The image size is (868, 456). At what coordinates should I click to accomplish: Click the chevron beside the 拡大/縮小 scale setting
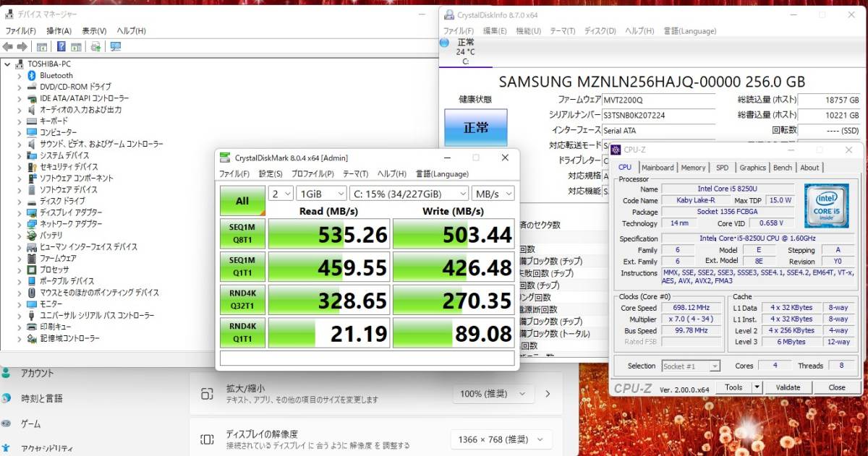pyautogui.click(x=548, y=394)
